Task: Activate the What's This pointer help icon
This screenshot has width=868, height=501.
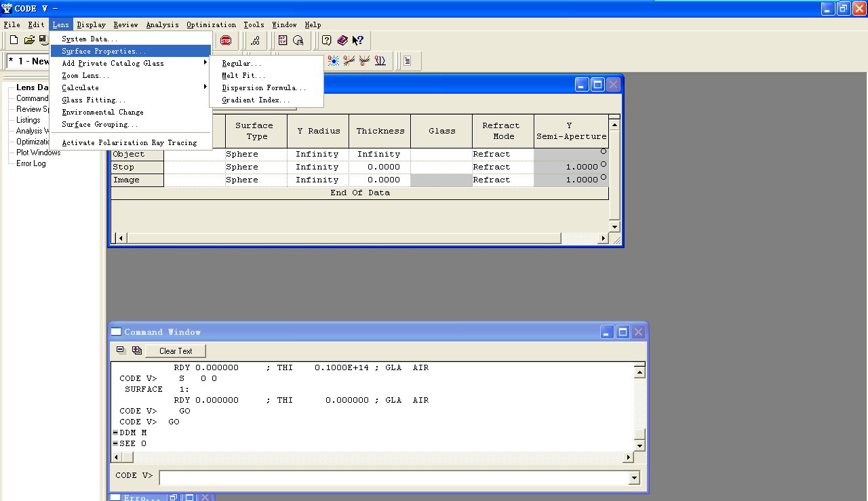Action: (358, 41)
